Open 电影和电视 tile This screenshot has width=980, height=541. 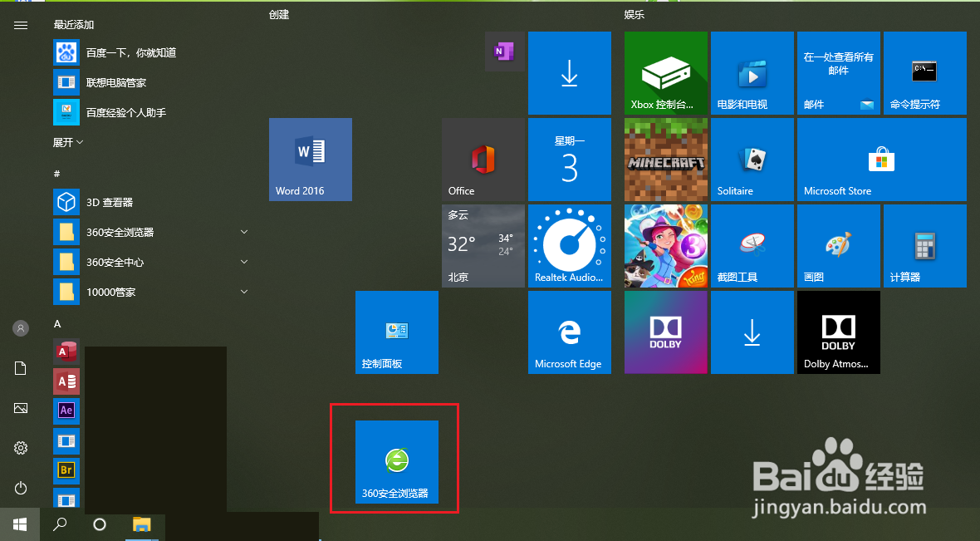(752, 73)
